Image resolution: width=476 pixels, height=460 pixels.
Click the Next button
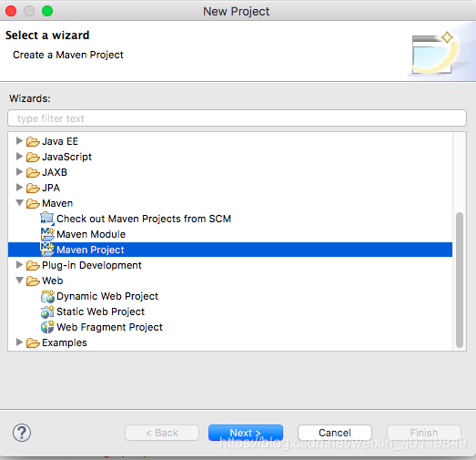(246, 433)
